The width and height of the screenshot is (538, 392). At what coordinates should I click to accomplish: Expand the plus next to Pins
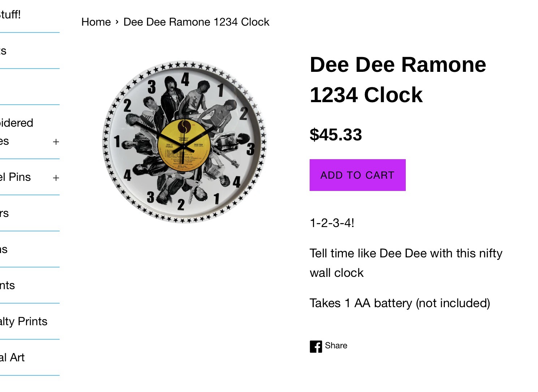[x=56, y=178]
